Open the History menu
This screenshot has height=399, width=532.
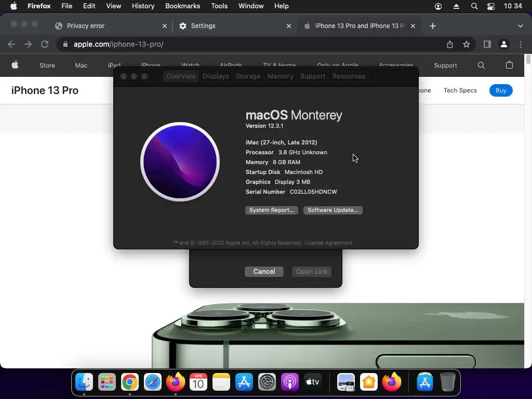(143, 6)
